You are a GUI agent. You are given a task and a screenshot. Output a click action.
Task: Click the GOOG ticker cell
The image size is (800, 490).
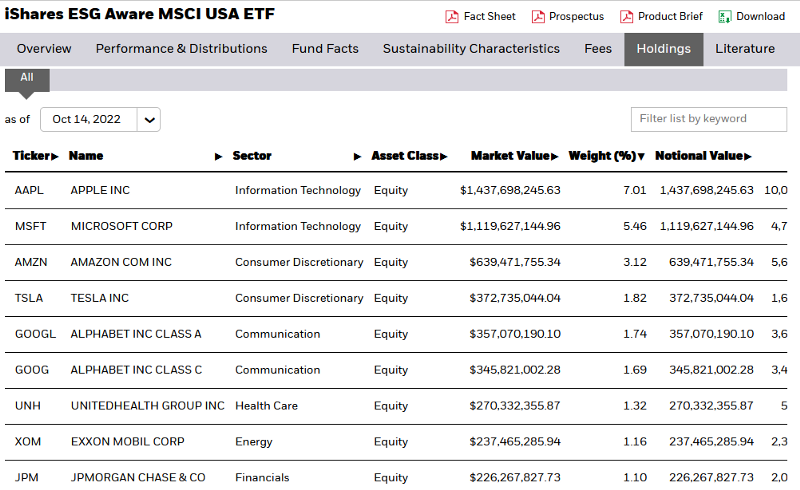[32, 370]
